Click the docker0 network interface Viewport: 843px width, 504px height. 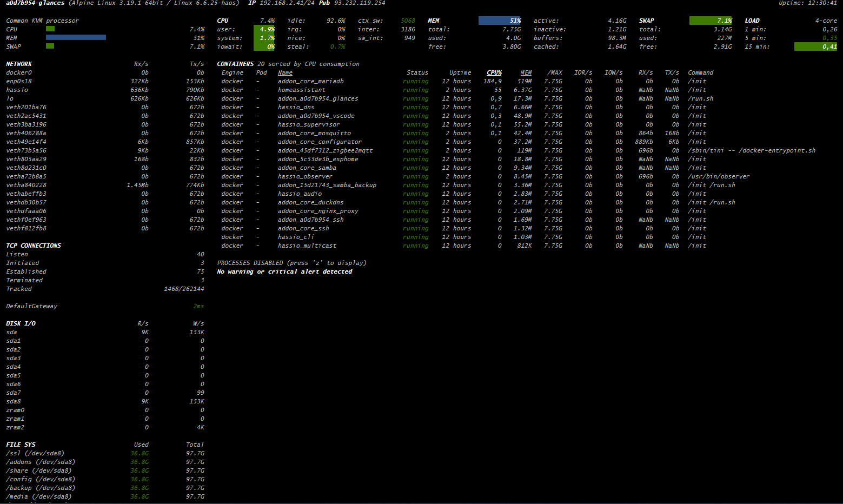(x=19, y=72)
